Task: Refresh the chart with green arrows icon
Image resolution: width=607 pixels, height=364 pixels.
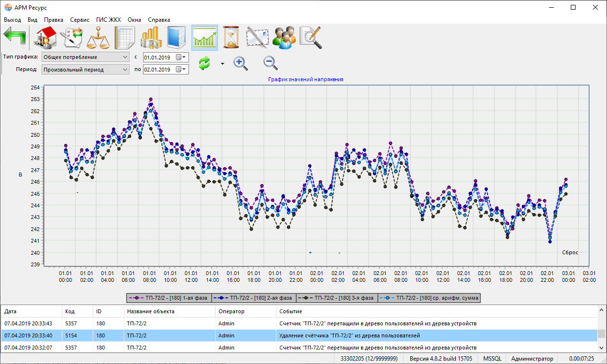Action: (205, 63)
